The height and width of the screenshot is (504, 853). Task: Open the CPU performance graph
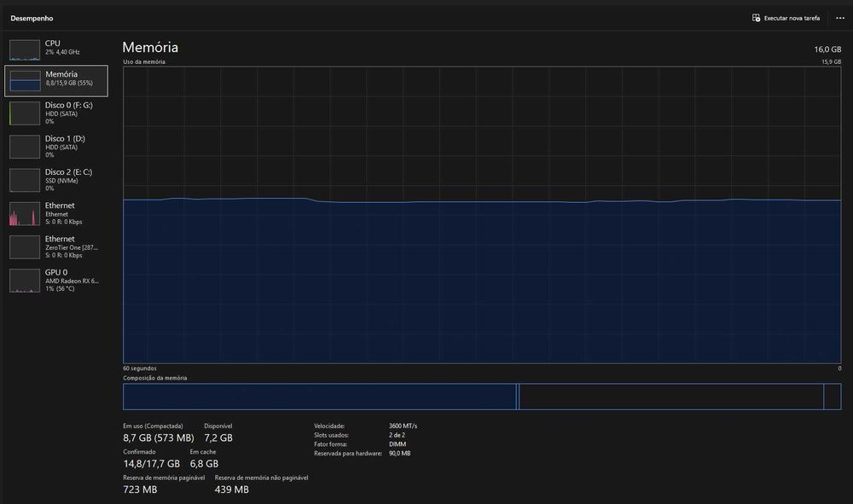tap(56, 49)
